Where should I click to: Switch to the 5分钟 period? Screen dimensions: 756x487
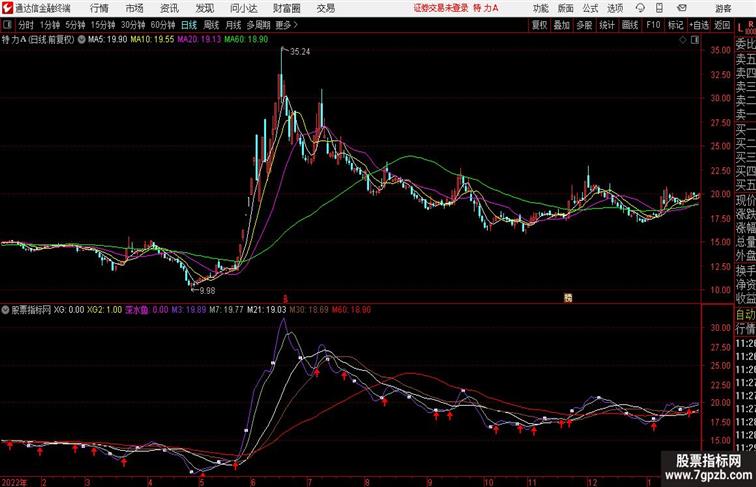coord(75,25)
